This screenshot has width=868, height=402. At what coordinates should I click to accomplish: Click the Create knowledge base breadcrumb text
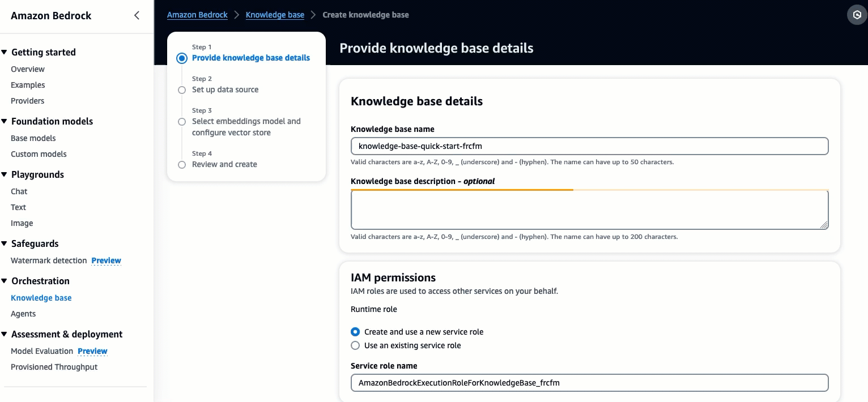pos(365,15)
